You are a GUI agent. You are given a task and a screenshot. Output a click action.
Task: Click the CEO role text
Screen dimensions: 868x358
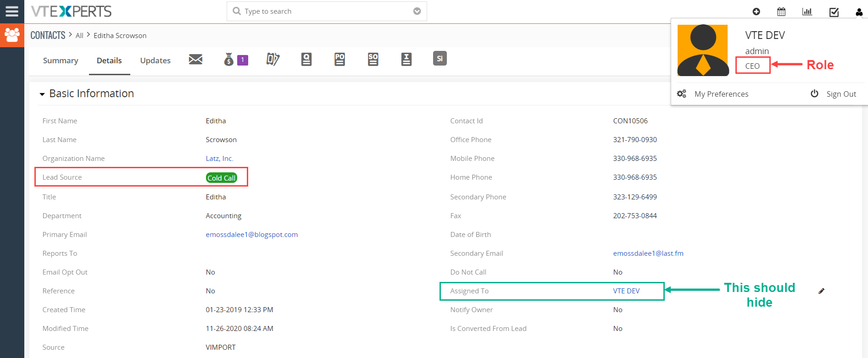752,66
